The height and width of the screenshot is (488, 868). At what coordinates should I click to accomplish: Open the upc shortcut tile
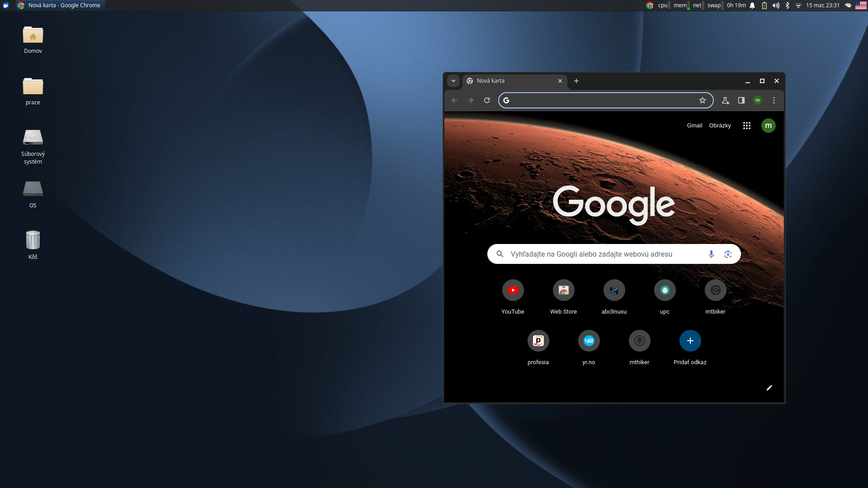[665, 297]
